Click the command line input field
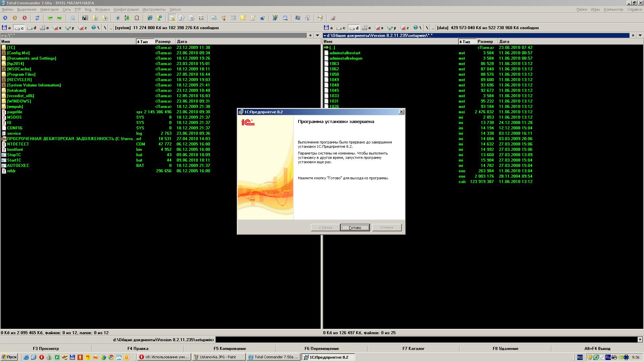 point(426,340)
